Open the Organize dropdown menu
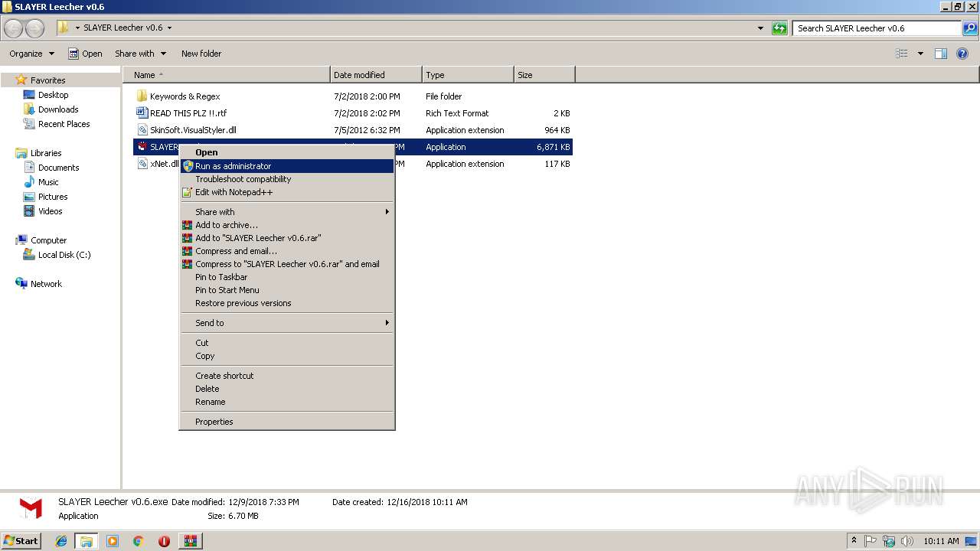The height and width of the screenshot is (551, 980). click(31, 54)
